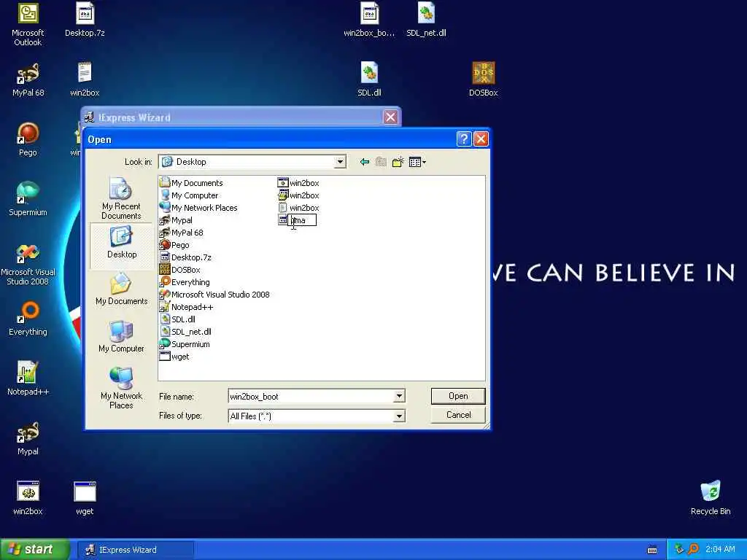Click the SDL_net.dll desktop icon
This screenshot has height=560, width=747.
pos(426,20)
